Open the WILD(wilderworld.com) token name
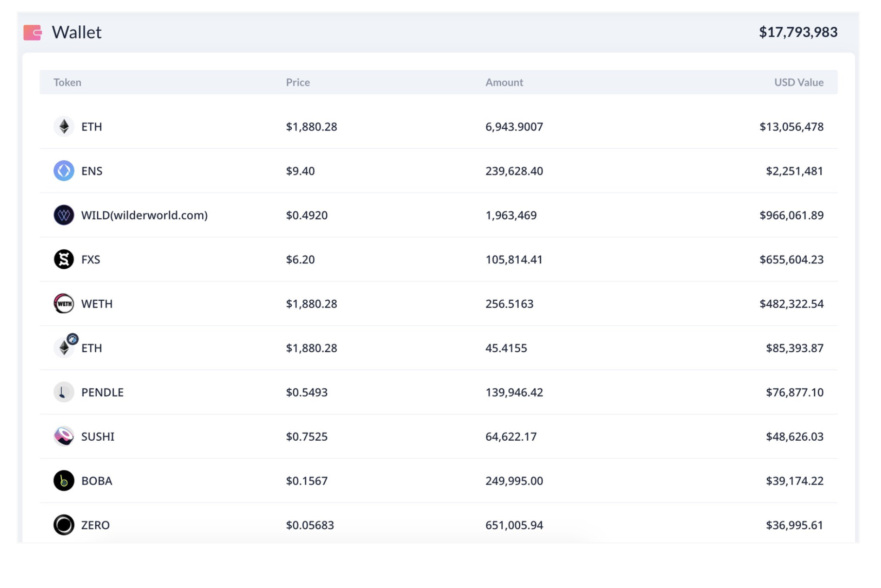881x588 pixels. pyautogui.click(x=144, y=215)
